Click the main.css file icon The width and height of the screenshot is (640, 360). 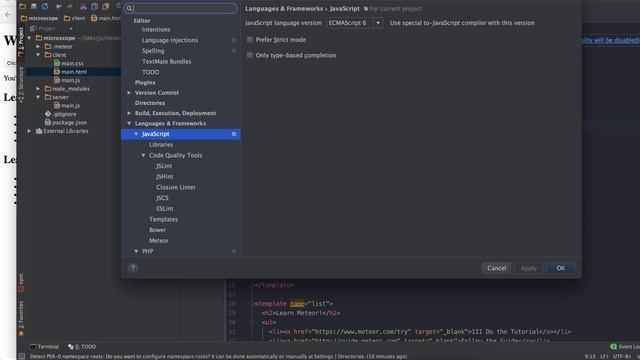click(57, 63)
